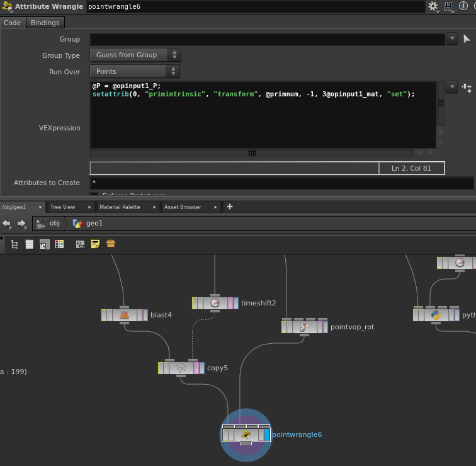This screenshot has width=476, height=466.
Task: Create a network box
Action: [80, 244]
